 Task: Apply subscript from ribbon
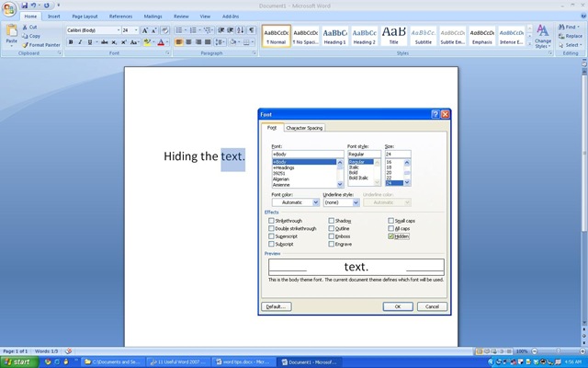pyautogui.click(x=114, y=42)
